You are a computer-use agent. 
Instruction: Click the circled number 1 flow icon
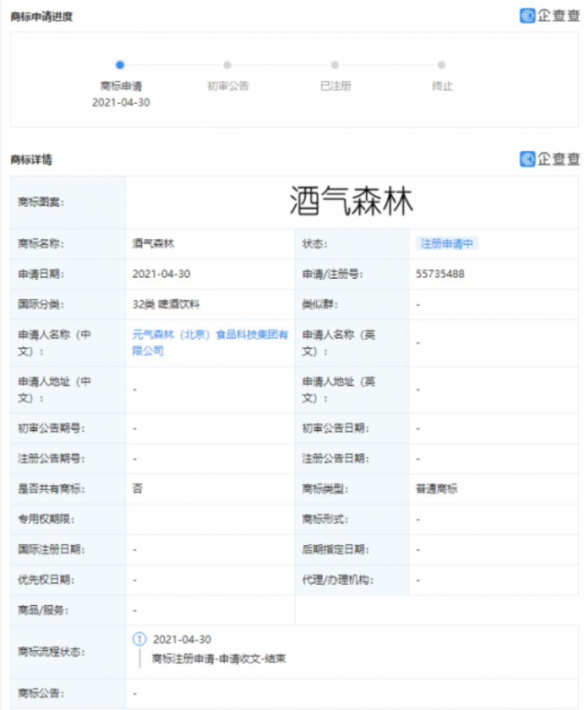coord(139,640)
